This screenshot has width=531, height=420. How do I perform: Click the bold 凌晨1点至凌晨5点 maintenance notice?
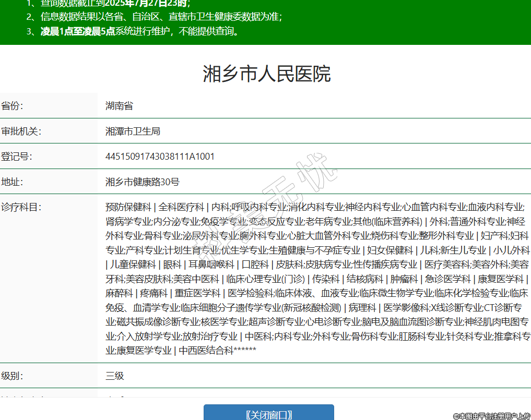click(x=78, y=31)
